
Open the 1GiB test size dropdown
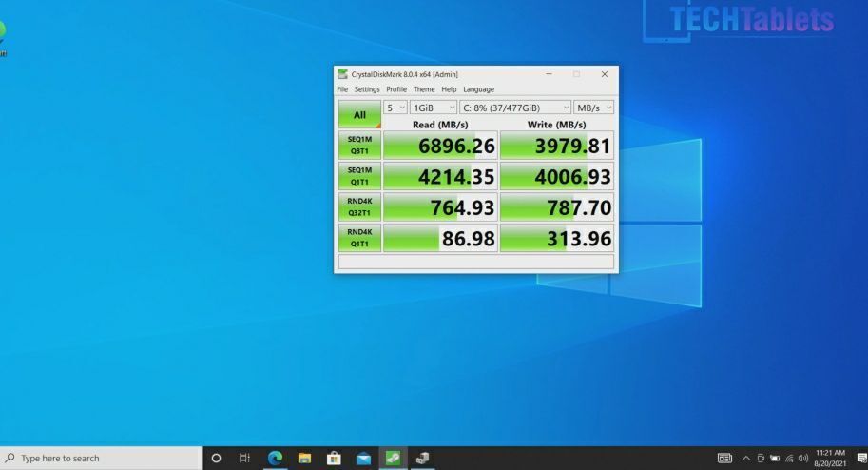click(433, 108)
